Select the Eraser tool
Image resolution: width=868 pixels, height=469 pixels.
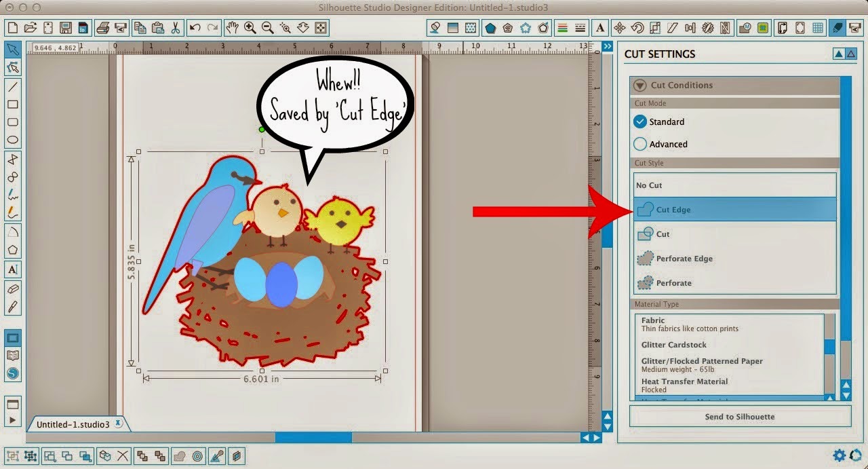pyautogui.click(x=12, y=288)
